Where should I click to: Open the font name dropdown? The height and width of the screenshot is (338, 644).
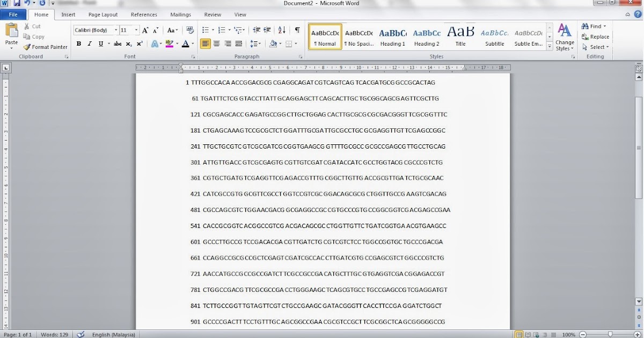pos(115,30)
